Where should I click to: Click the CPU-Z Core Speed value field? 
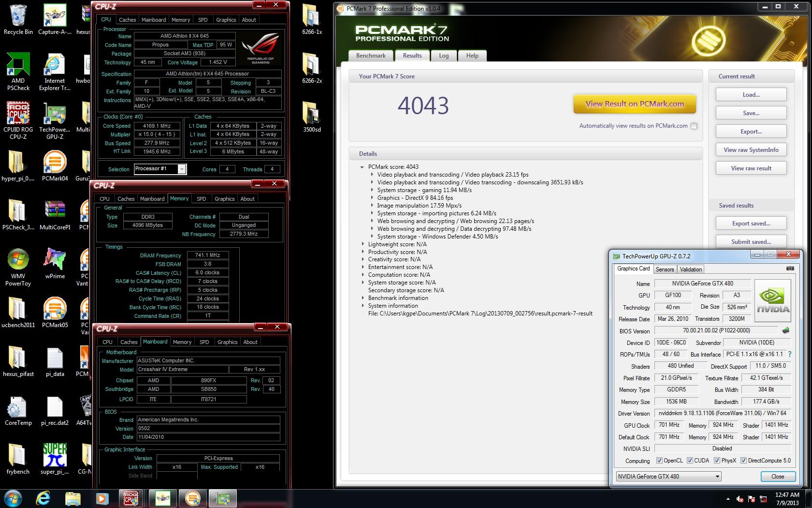157,126
